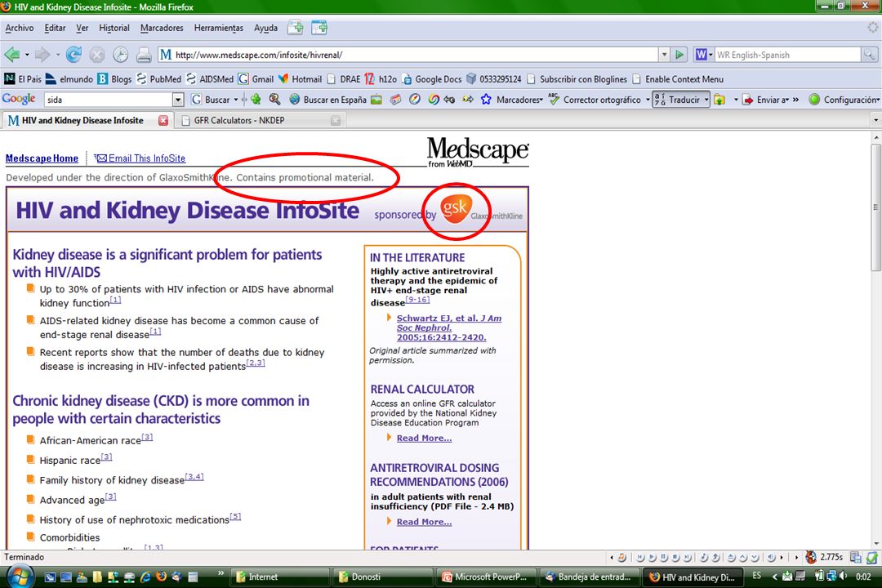Image resolution: width=882 pixels, height=588 pixels.
Task: Click the Enviar a toolbar button
Action: click(765, 100)
